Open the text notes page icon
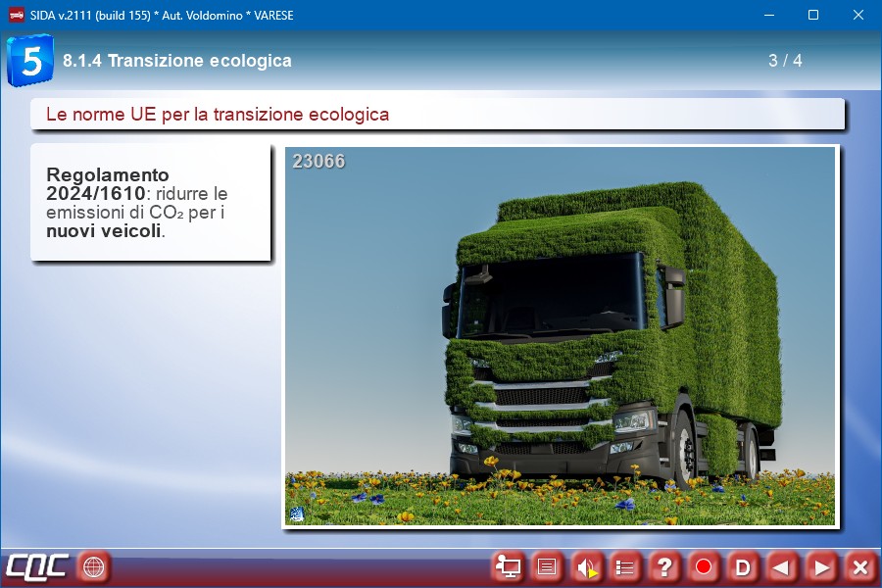The width and height of the screenshot is (882, 588). tap(547, 566)
